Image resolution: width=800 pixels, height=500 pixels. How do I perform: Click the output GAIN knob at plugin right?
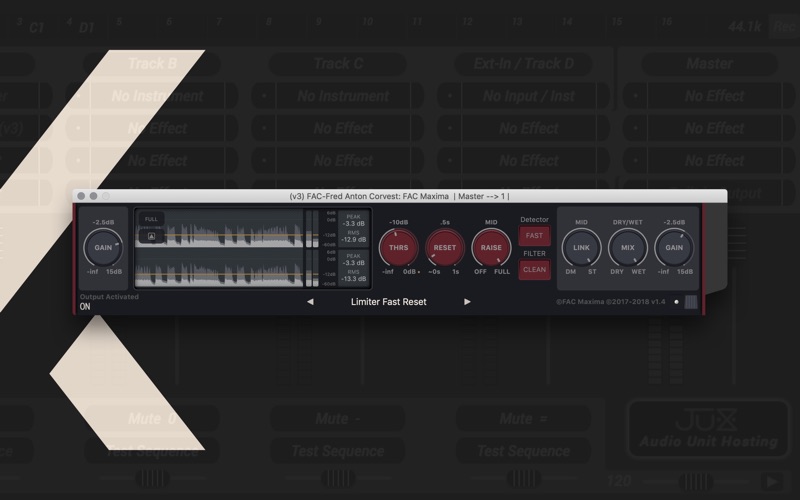click(x=674, y=247)
